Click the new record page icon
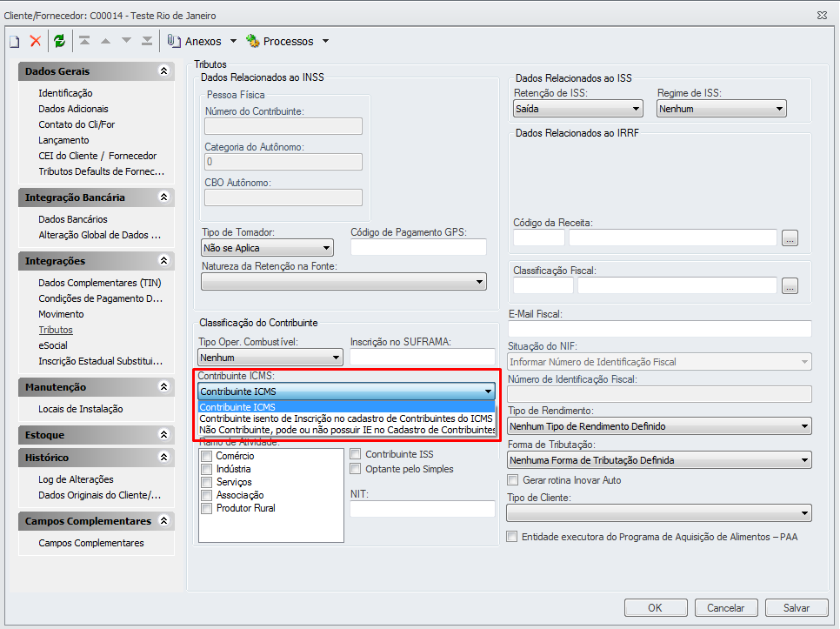 pyautogui.click(x=15, y=41)
